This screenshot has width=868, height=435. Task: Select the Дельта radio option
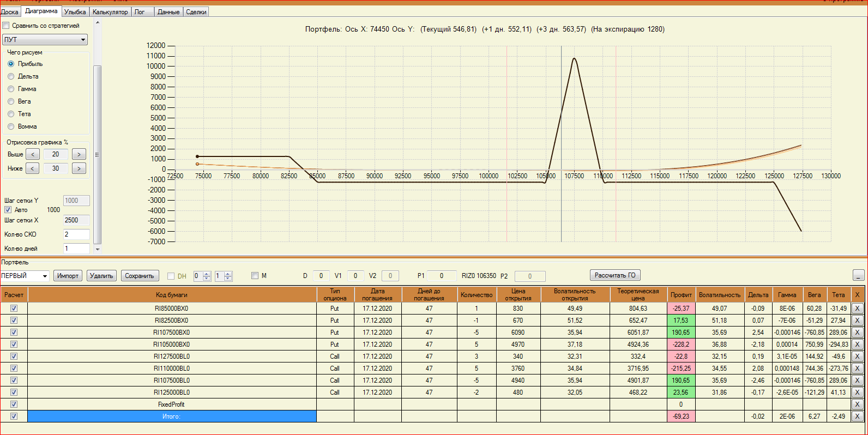click(11, 76)
